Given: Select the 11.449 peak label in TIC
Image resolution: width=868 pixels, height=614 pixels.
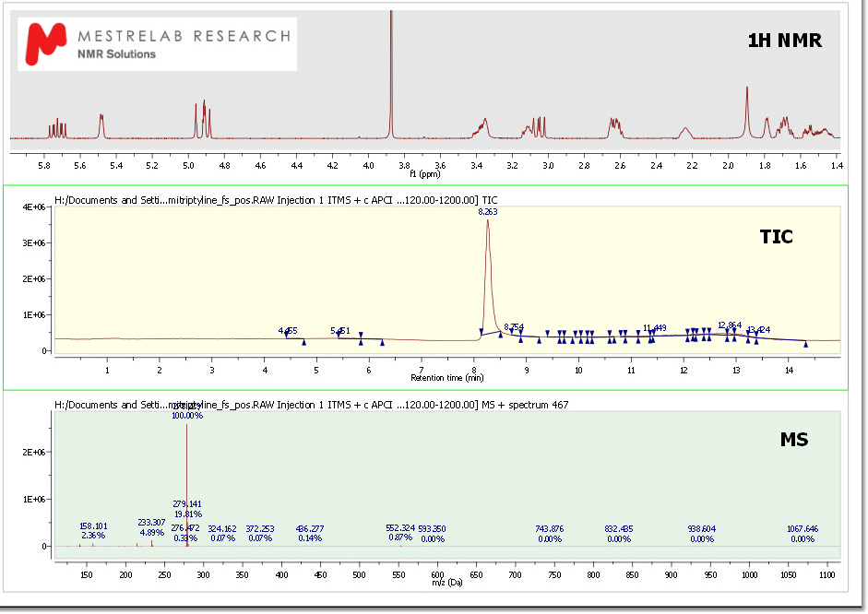Looking at the screenshot, I should coord(654,327).
